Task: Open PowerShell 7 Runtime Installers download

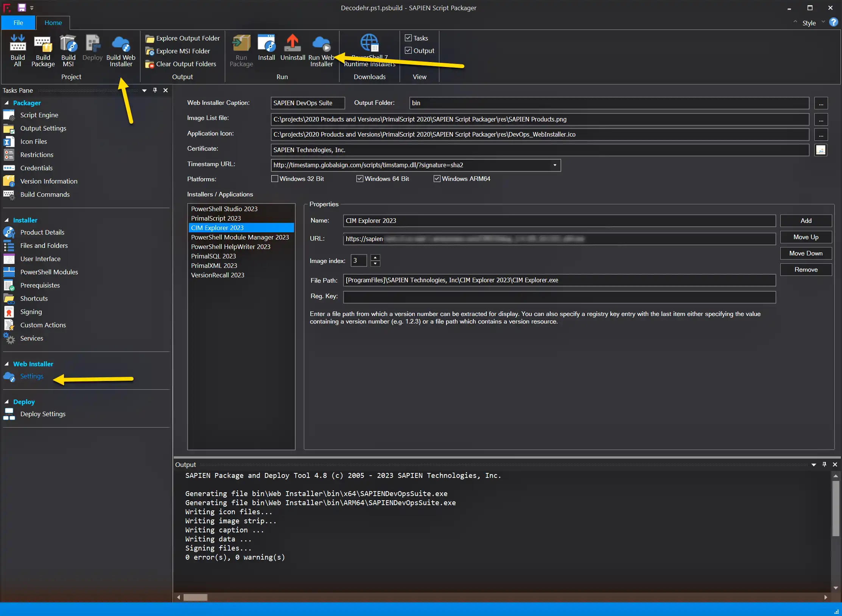Action: click(369, 51)
